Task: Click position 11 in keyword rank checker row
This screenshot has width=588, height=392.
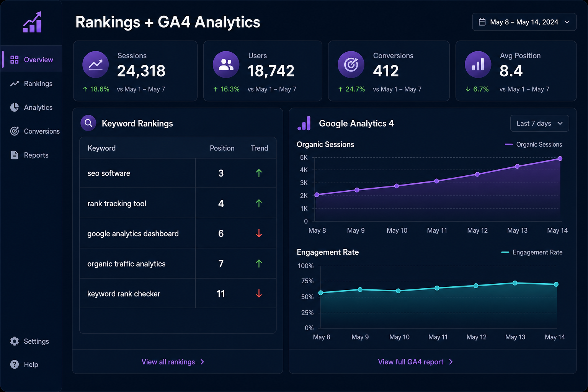Action: coord(221,294)
